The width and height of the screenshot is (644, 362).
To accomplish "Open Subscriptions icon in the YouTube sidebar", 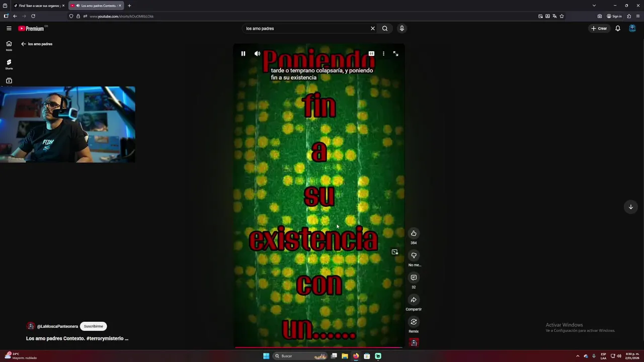I will 9,80.
